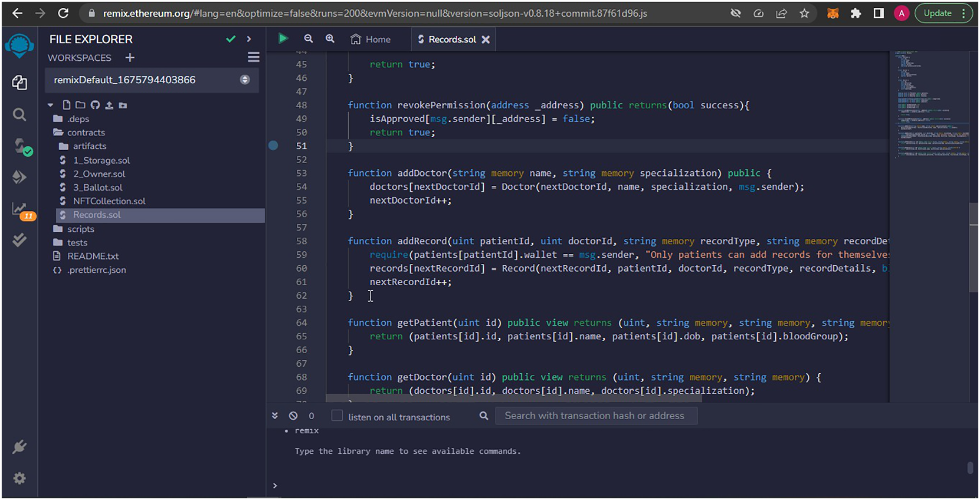The image size is (980, 500).
Task: Open the plugin manager plug icon
Action: tap(20, 446)
